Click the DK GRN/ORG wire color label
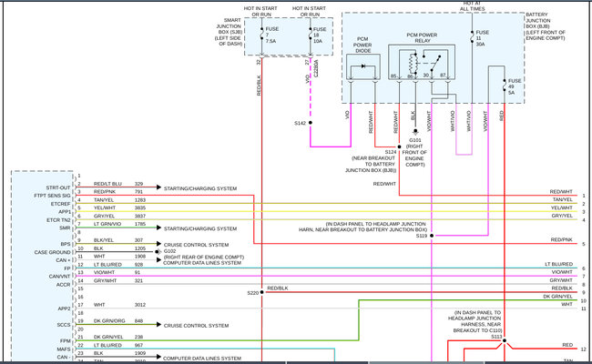This screenshot has height=364, width=592. coord(109,320)
